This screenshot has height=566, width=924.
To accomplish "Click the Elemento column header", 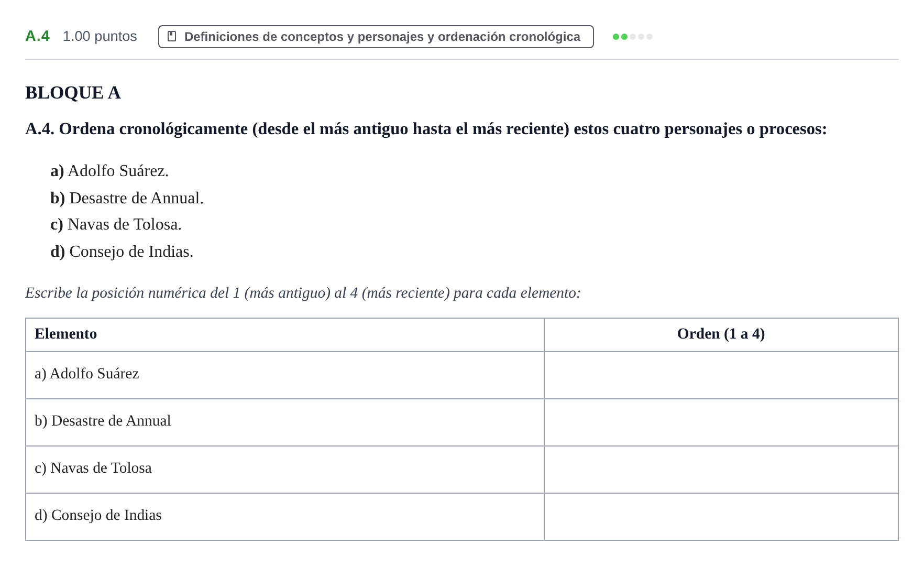I will pyautogui.click(x=66, y=334).
